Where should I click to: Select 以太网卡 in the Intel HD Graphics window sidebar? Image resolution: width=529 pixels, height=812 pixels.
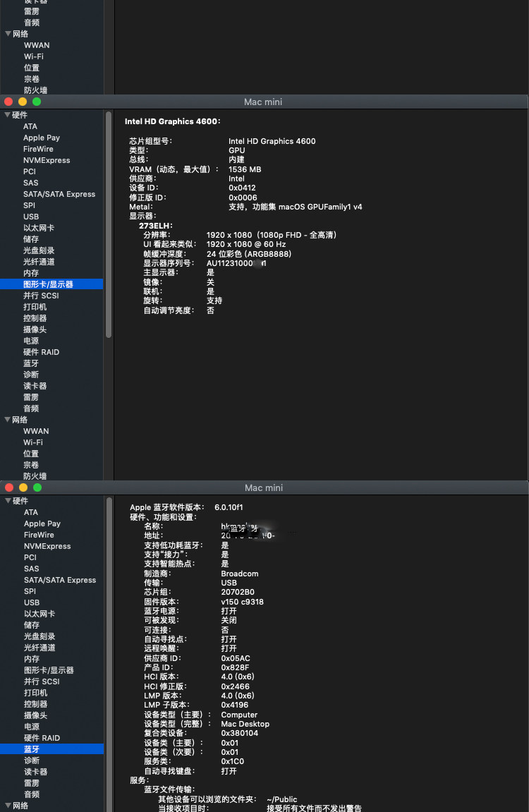[x=39, y=228]
